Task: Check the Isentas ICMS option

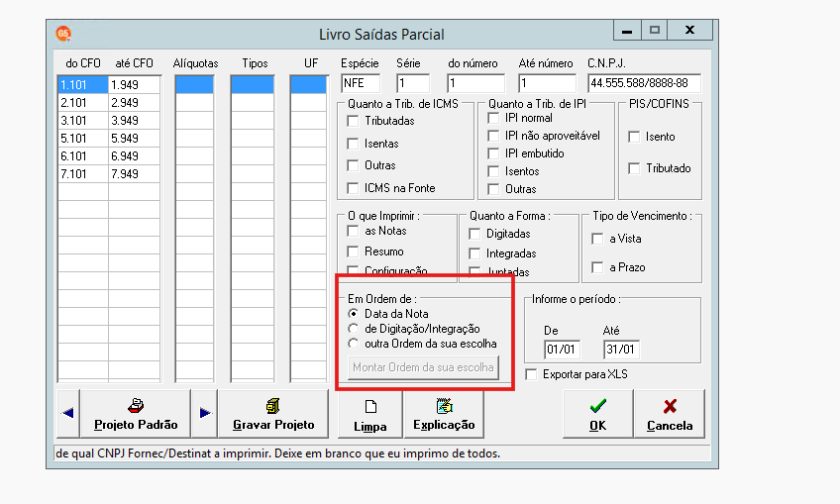Action: (x=353, y=144)
